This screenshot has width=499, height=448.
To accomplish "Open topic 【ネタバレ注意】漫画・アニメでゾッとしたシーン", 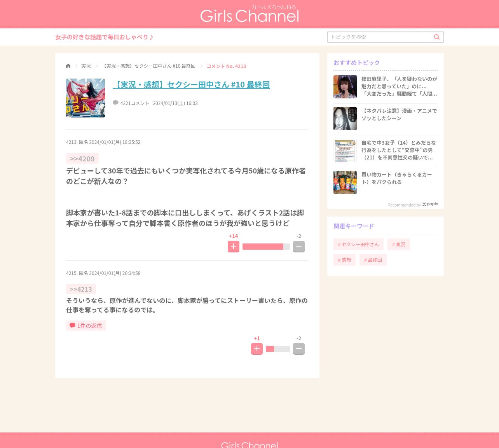I will [399, 114].
